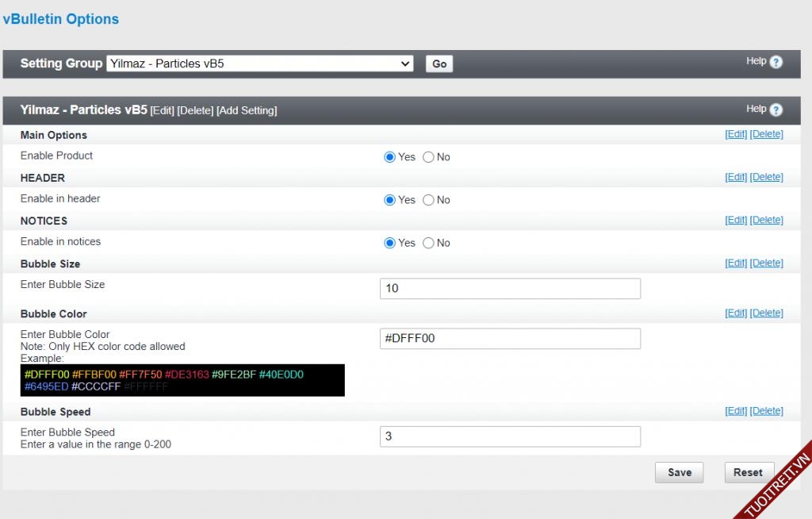Click Delete link in Yilmaz Particles header
The width and height of the screenshot is (812, 519).
point(195,111)
